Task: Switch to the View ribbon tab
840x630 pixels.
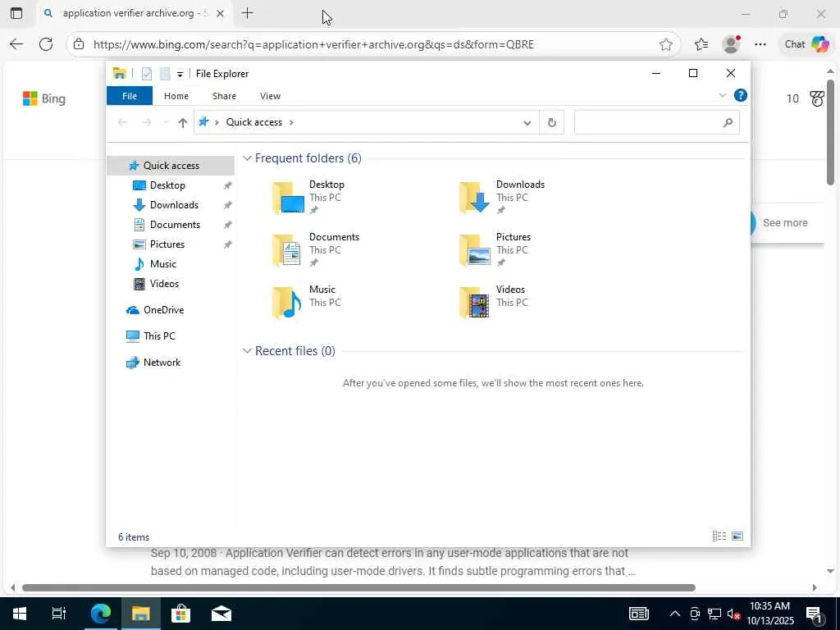Action: 270,96
